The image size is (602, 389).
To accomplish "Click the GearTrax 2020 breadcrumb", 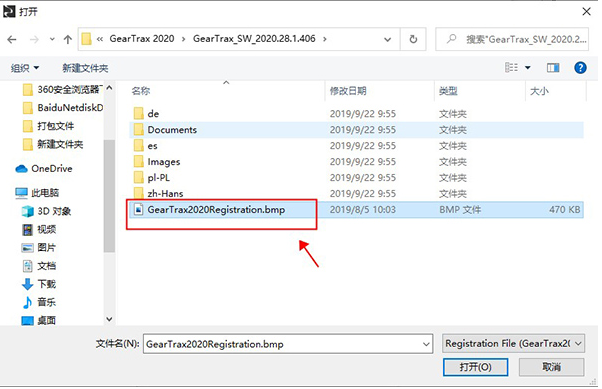I will click(x=142, y=39).
